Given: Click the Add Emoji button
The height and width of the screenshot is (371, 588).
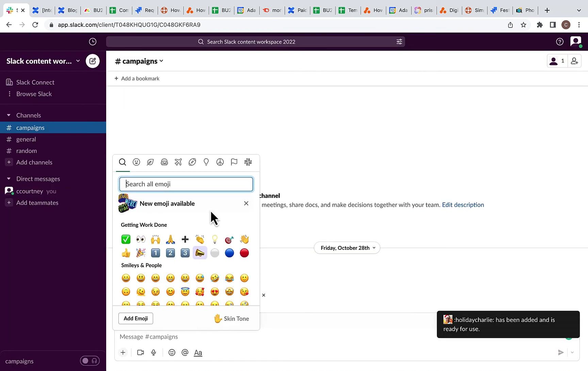Looking at the screenshot, I should click(x=136, y=318).
